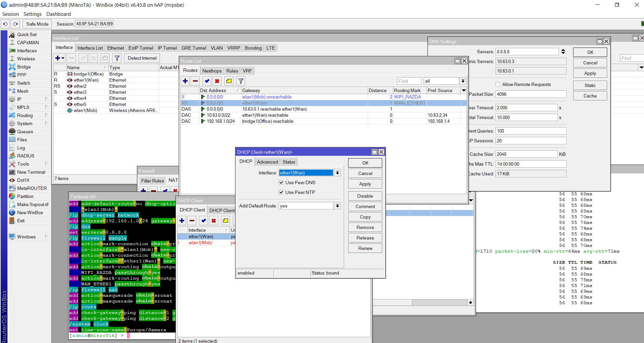Click the Detect Internet button
The width and height of the screenshot is (644, 343).
pos(142,58)
